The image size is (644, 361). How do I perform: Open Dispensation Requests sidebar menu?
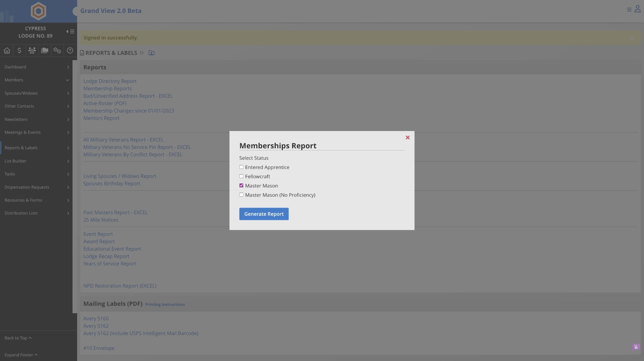click(36, 187)
